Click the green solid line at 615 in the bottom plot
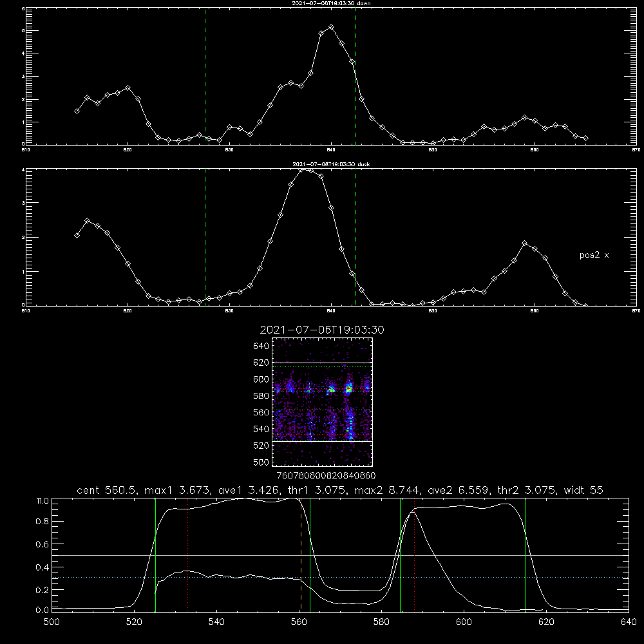 click(x=526, y=555)
